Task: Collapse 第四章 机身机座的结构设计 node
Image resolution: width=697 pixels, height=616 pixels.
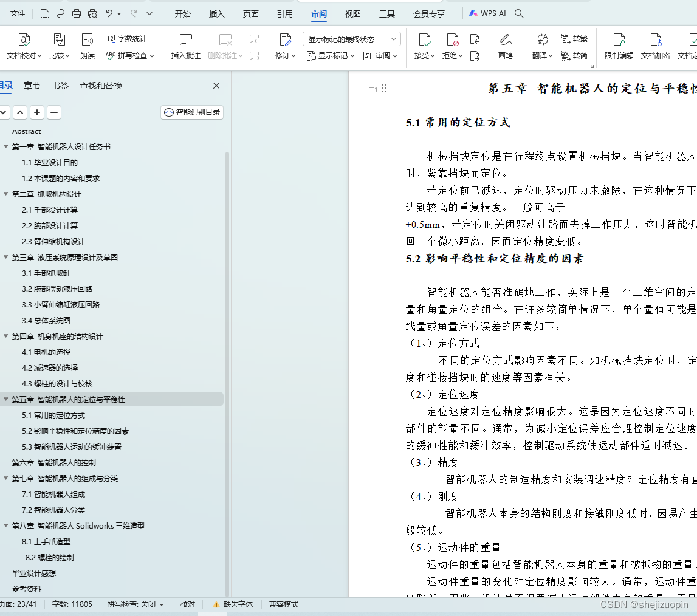Action: point(6,337)
